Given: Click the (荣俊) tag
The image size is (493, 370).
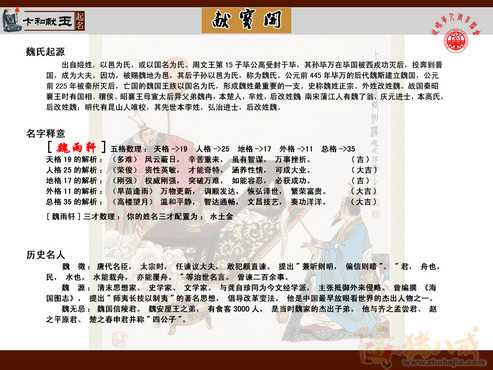Looking at the screenshot, I should (x=125, y=170).
